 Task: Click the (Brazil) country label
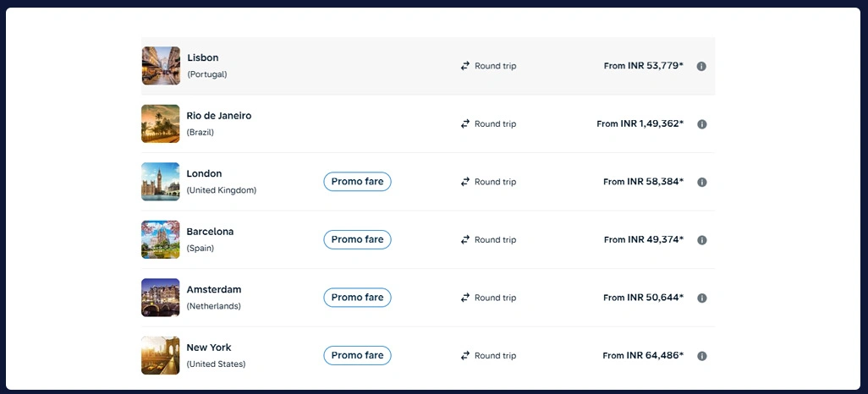tap(200, 132)
